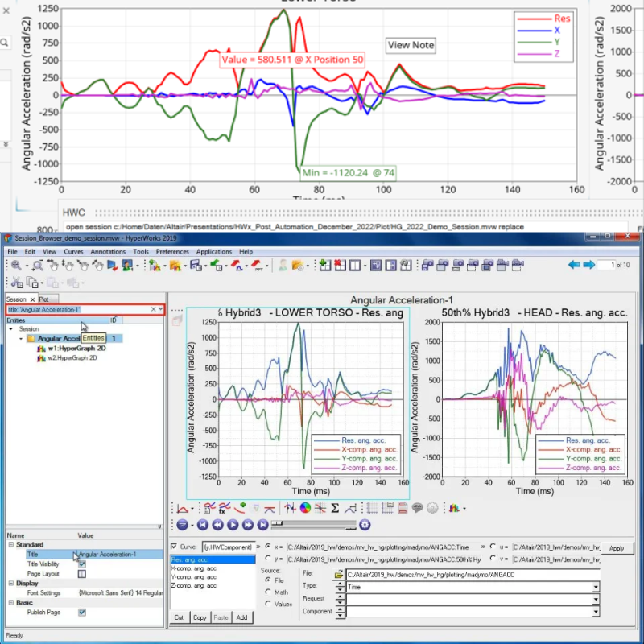Click the notes speech bubble icon
This screenshot has width=644, height=644.
[x=418, y=508]
